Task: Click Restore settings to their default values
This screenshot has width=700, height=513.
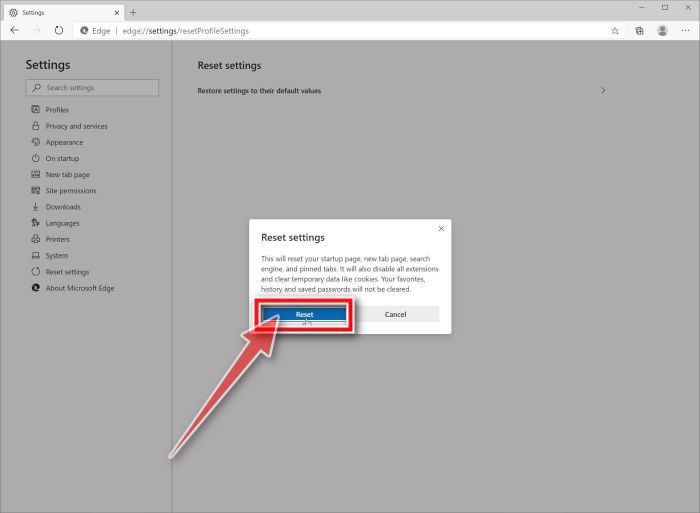Action: tap(259, 91)
